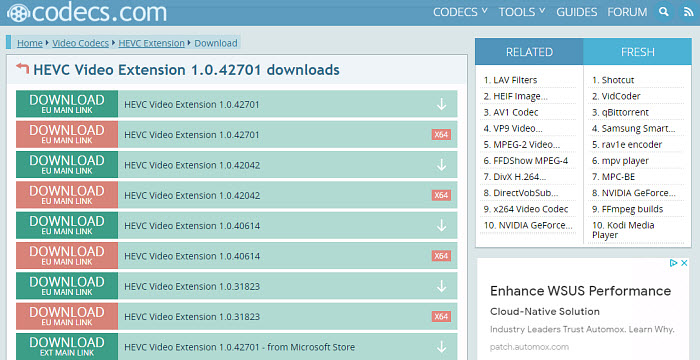Open the search magnifier icon
This screenshot has height=360, width=700.
coord(664,12)
